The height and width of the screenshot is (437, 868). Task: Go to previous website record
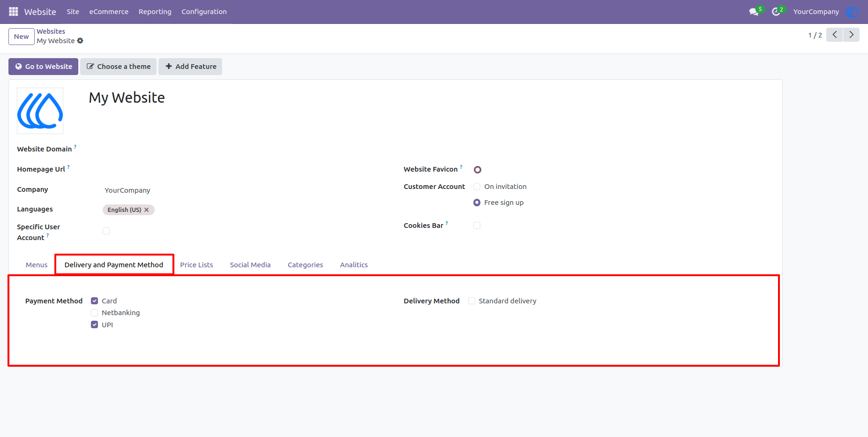point(835,35)
